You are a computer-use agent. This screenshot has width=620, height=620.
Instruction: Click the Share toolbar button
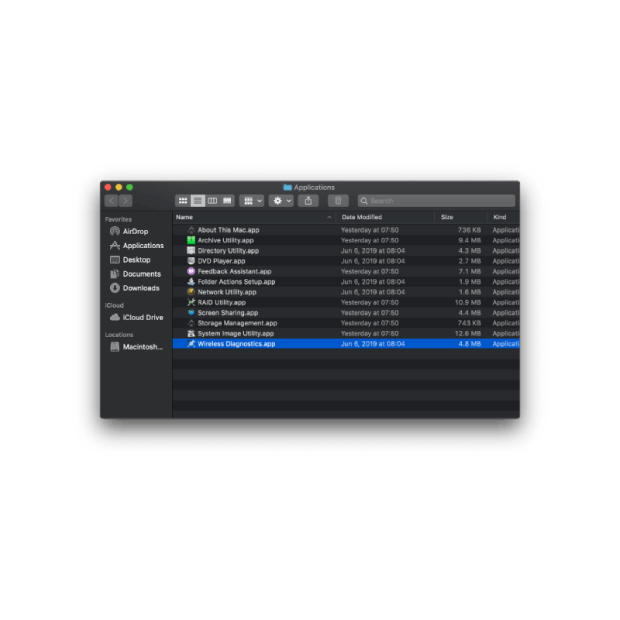[x=308, y=201]
